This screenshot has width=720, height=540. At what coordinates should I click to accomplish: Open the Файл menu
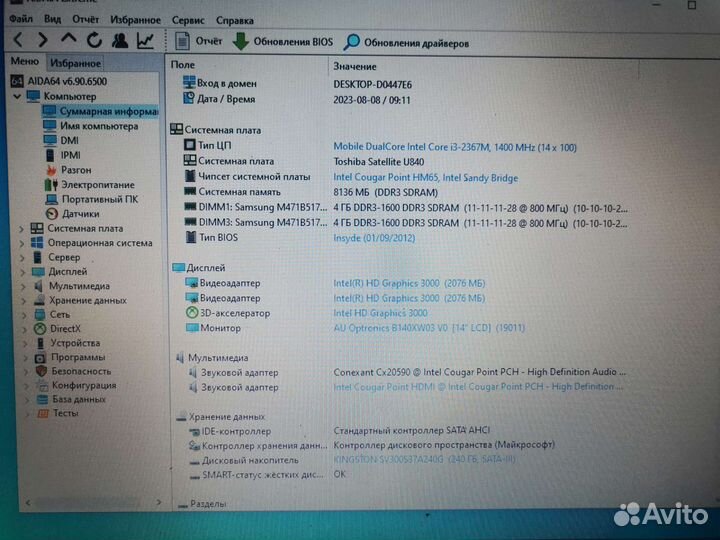21,19
